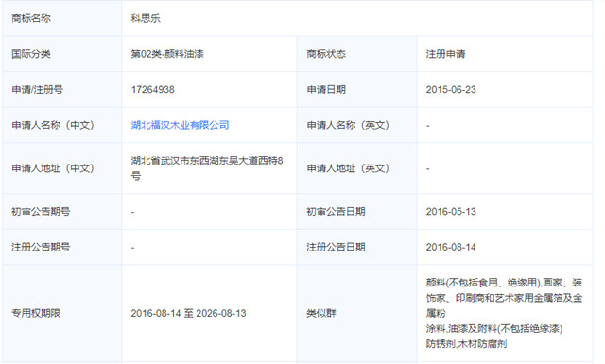
Task: Click the 注册公告期号 label
Action: (x=41, y=247)
